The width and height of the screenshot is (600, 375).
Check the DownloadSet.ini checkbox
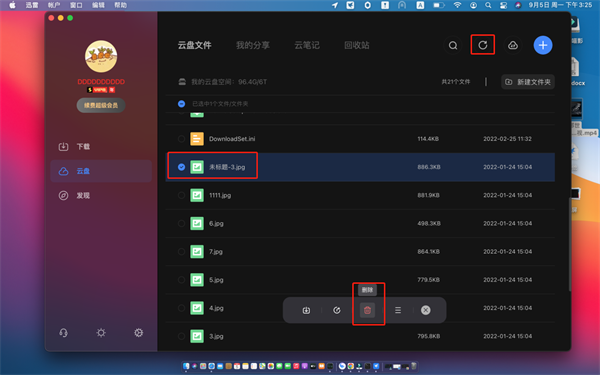[181, 139]
